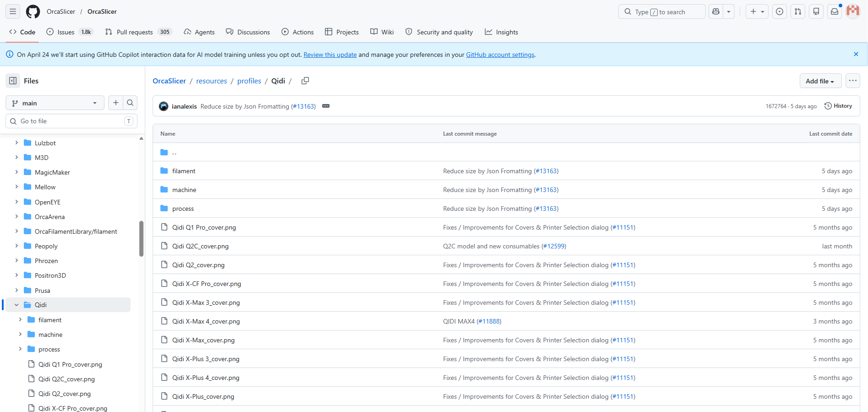Click the OrcaSlicer breadcrumb link
The image size is (868, 412).
[169, 81]
